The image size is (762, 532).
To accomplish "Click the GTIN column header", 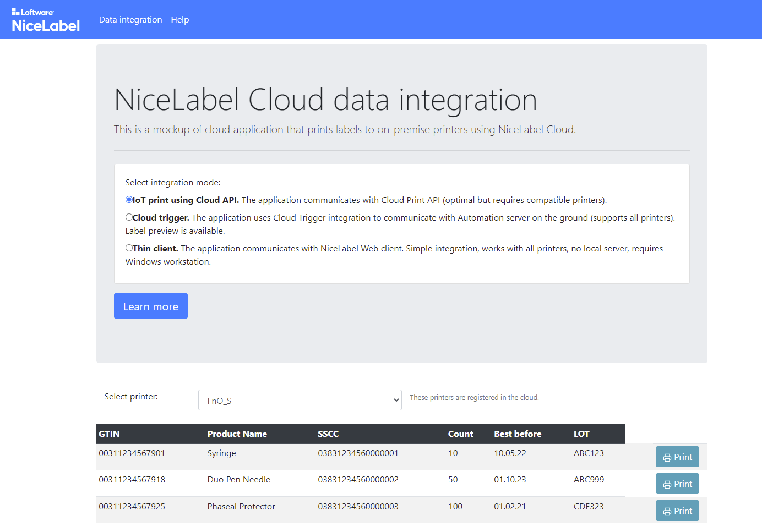I will (x=109, y=434).
